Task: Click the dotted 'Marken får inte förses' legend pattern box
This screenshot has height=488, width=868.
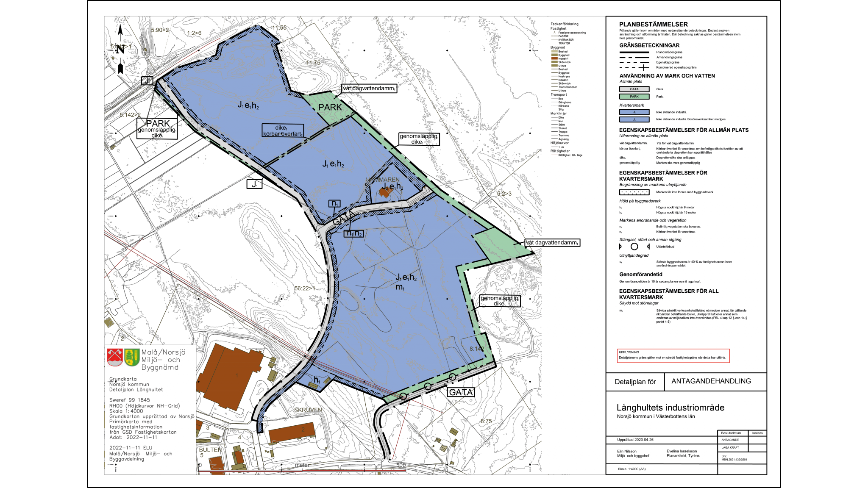Action: point(634,192)
